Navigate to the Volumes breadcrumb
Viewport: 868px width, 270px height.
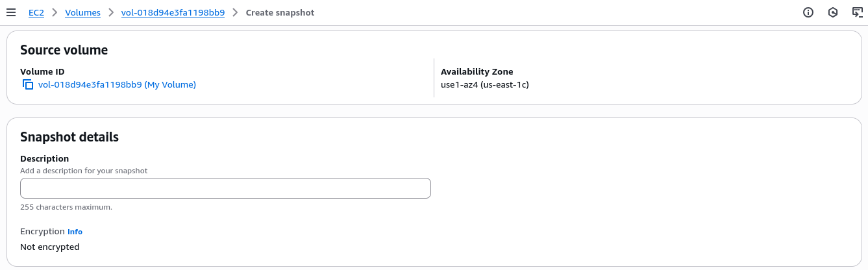(82, 12)
